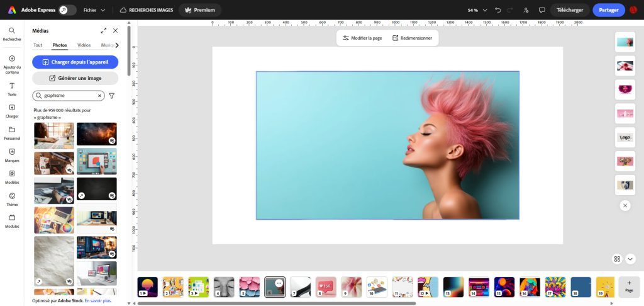This screenshot has height=306, width=644.
Task: Click the undo arrow in the top bar
Action: click(499, 10)
